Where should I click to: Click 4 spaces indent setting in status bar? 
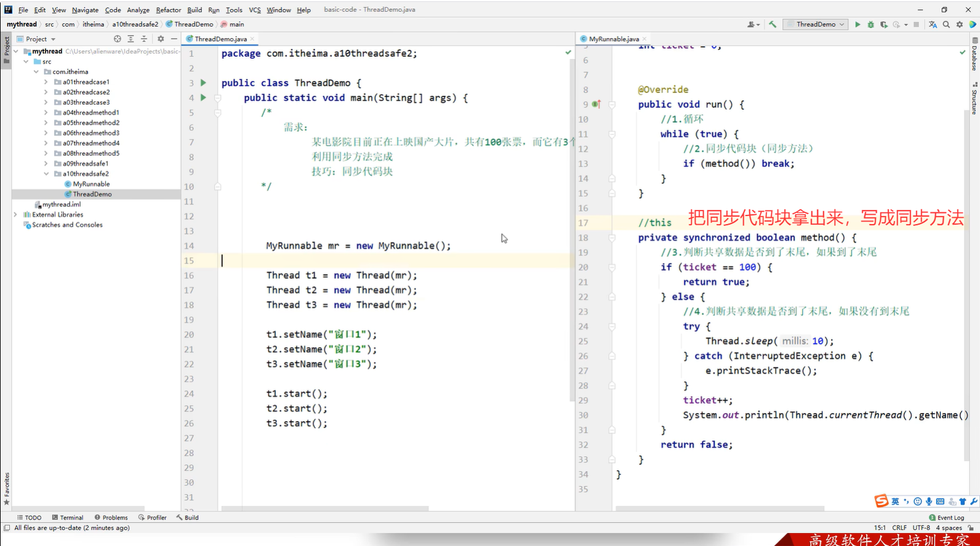(x=949, y=528)
